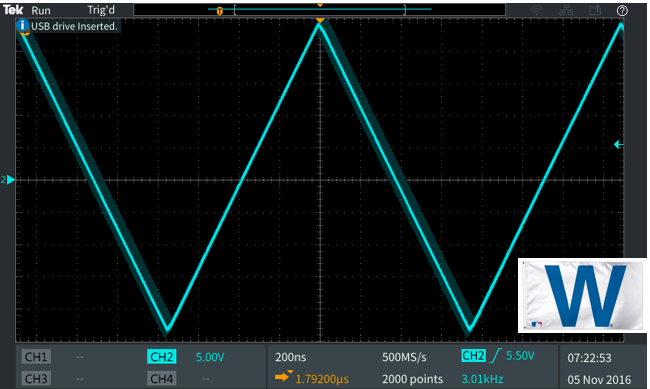The image size is (650, 389).
Task: Click the rising edge trigger slope icon
Action: [495, 356]
